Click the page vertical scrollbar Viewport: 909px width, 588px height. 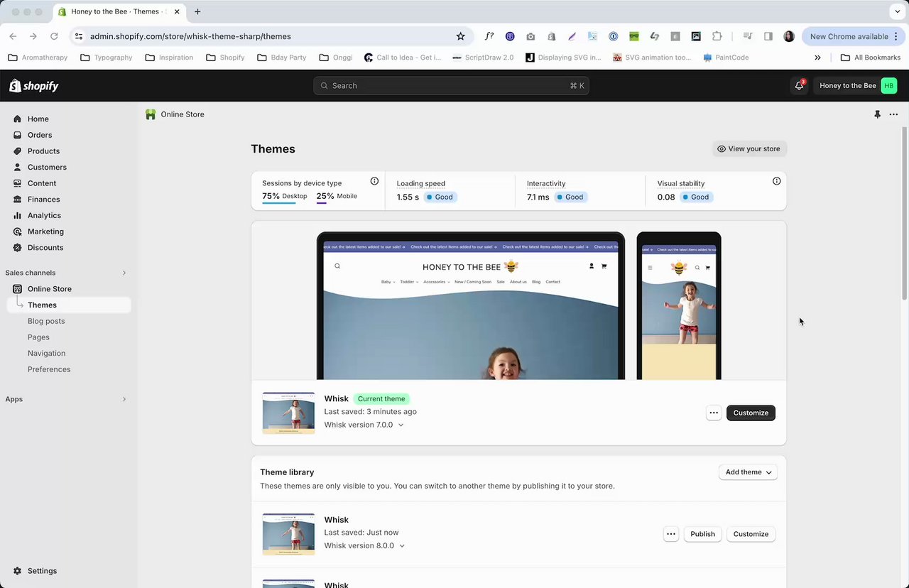(x=904, y=213)
